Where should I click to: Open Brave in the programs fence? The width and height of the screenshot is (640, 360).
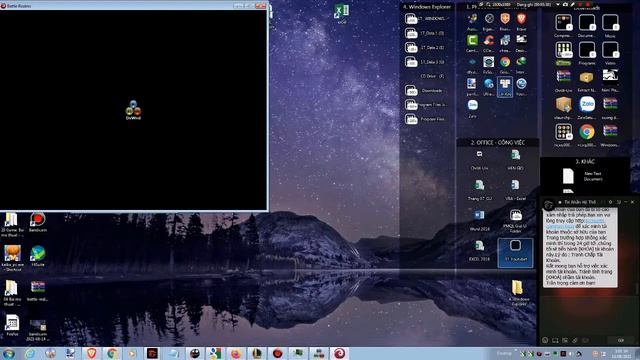tap(521, 22)
